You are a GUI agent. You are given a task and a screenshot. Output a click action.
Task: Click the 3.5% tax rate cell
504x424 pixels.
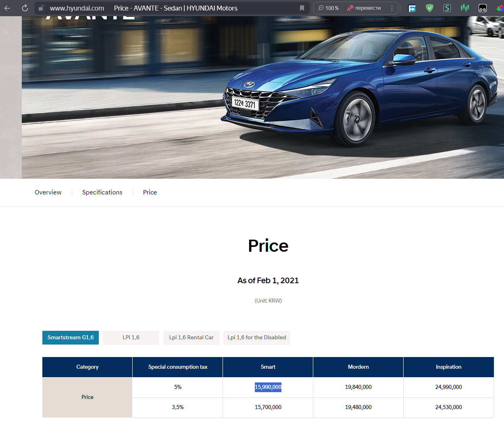pyautogui.click(x=178, y=407)
